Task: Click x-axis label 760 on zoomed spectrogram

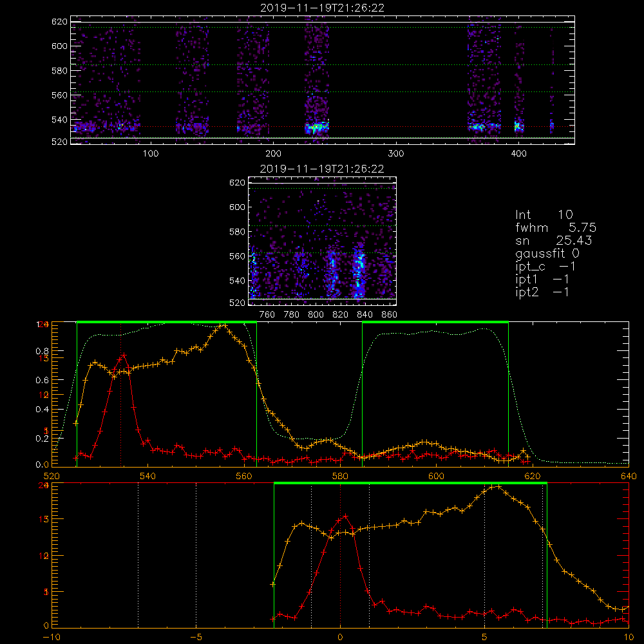Action: click(x=267, y=315)
